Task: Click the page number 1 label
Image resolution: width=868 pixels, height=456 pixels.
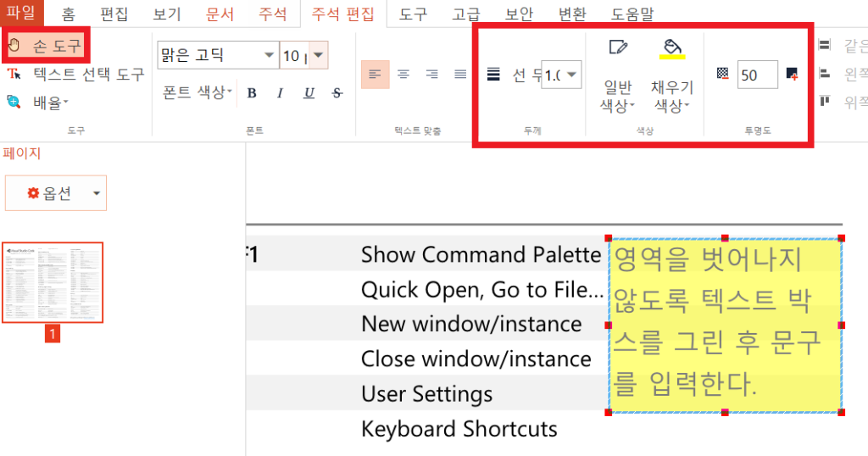Action: coord(53,334)
